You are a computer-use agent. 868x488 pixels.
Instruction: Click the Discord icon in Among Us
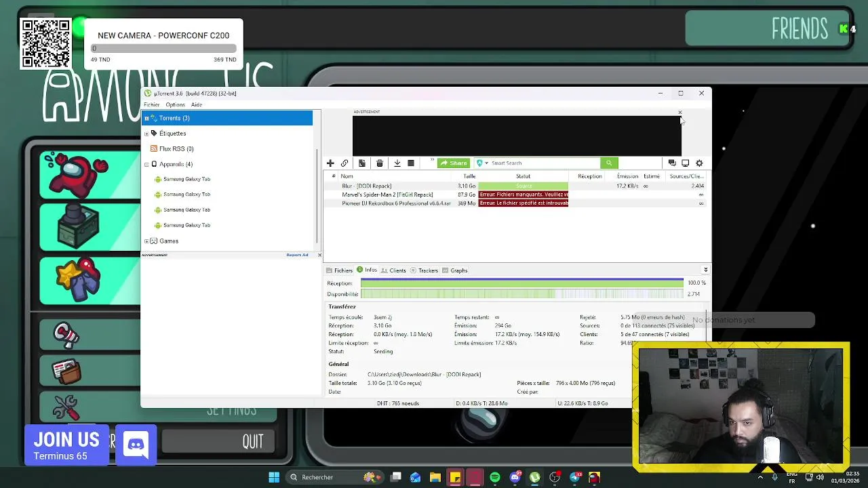(x=136, y=445)
